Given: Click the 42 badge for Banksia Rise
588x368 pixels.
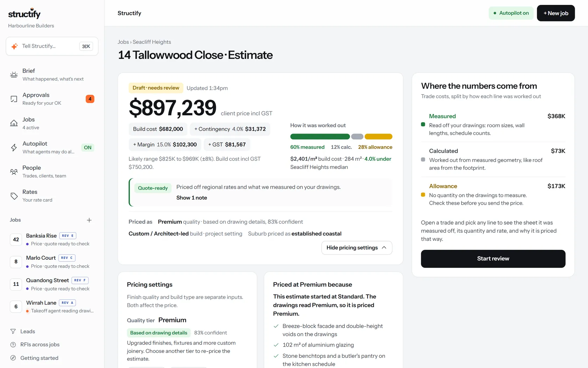Looking at the screenshot, I should pos(16,239).
